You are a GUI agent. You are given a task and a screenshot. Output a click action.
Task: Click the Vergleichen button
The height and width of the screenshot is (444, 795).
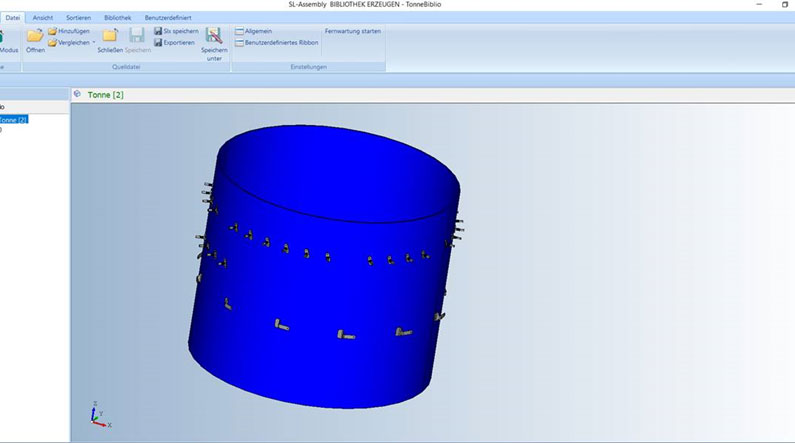(x=74, y=42)
